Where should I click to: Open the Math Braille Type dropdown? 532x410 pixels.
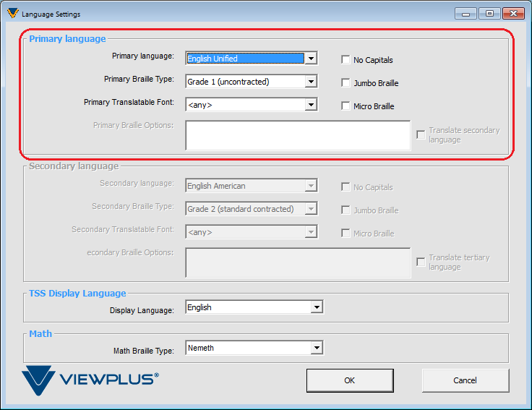click(316, 348)
